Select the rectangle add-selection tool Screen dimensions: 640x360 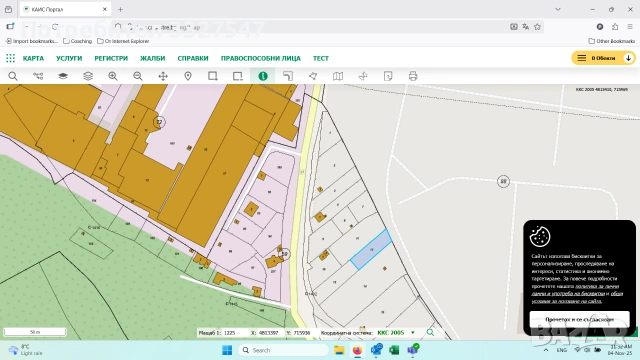[x=213, y=76]
